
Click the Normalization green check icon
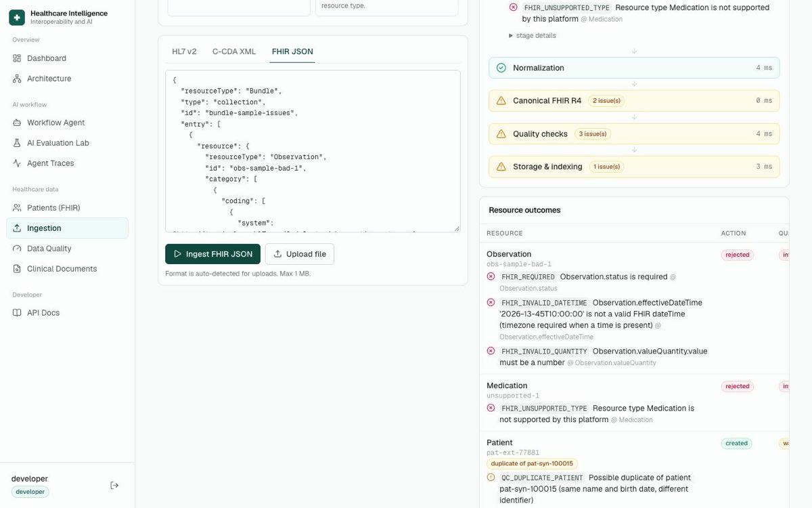click(x=501, y=68)
